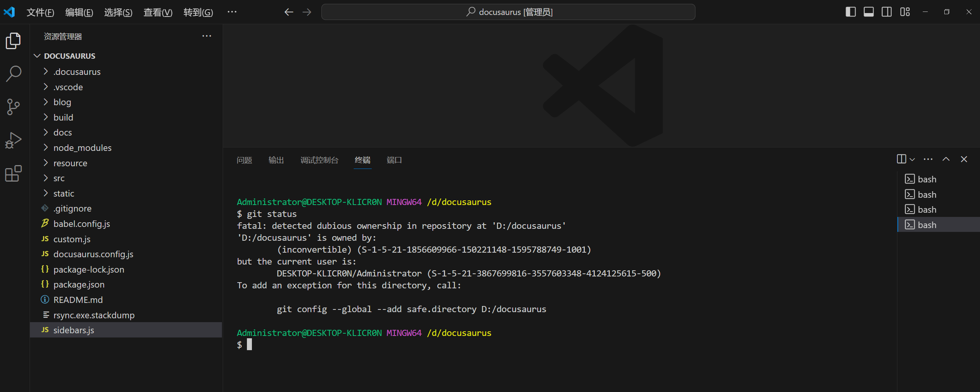Switch to the 调试控制台 panel tab
The height and width of the screenshot is (392, 980).
click(319, 160)
